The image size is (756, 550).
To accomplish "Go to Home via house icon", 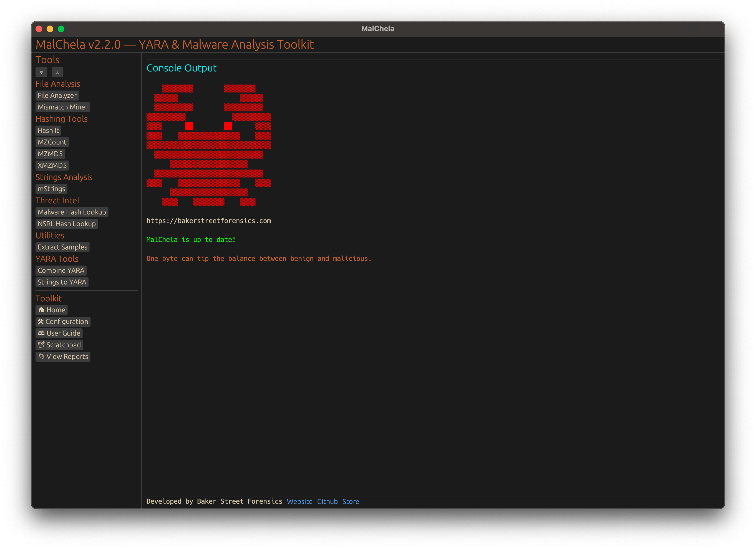I will (x=52, y=310).
